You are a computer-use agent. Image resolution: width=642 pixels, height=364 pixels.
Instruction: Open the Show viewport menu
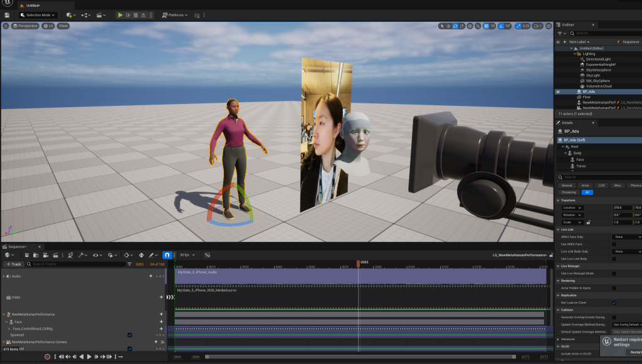pyautogui.click(x=63, y=26)
